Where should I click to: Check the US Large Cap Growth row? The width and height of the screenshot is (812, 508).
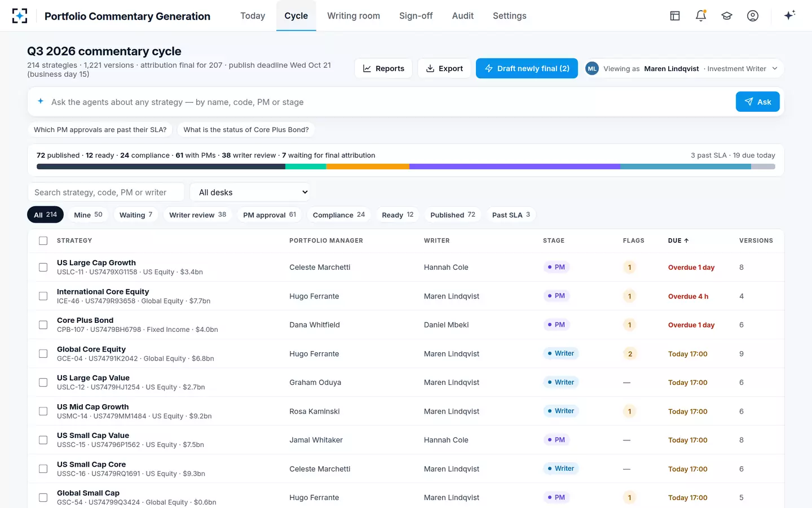(x=43, y=268)
